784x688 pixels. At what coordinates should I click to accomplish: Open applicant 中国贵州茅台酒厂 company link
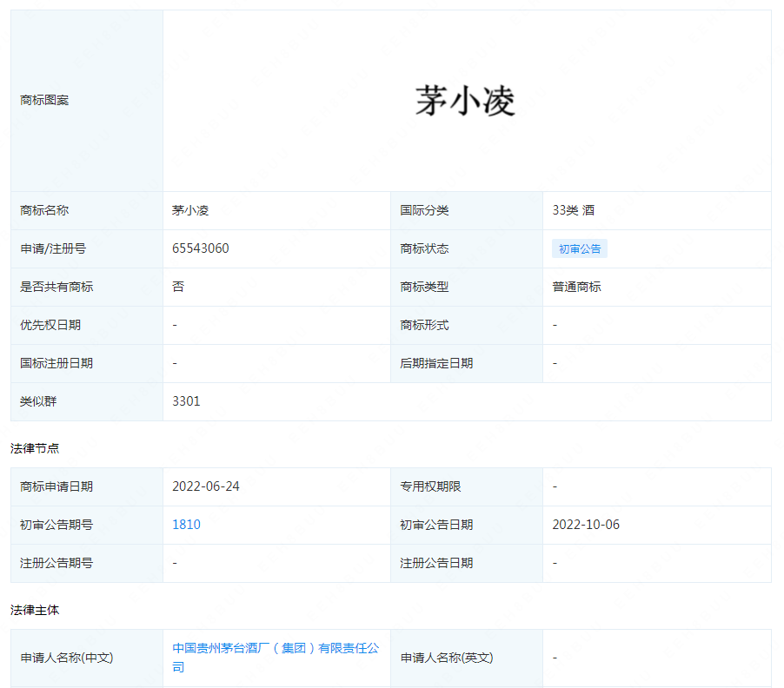276,658
